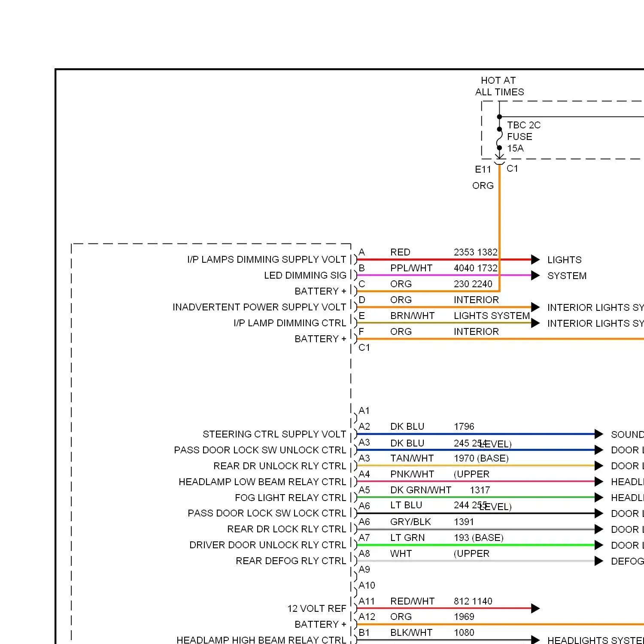The image size is (644, 644).
Task: Click 'PASS DOOR LOCK SW UNLOCK CTRL'
Action: coord(260,450)
